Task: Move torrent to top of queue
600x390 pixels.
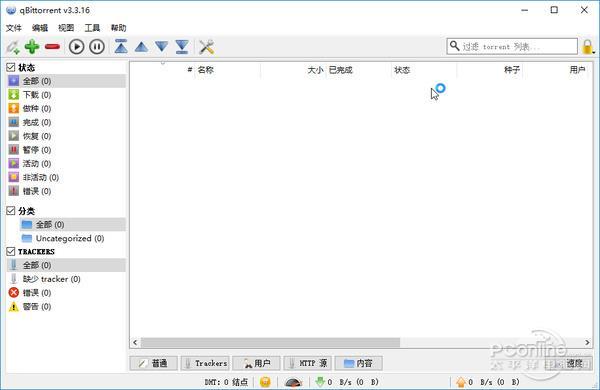Action: [x=121, y=47]
